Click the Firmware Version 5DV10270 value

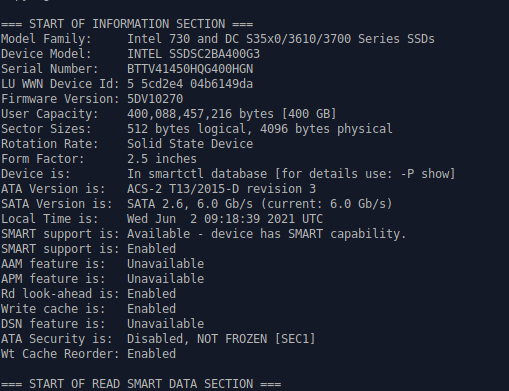coord(155,99)
